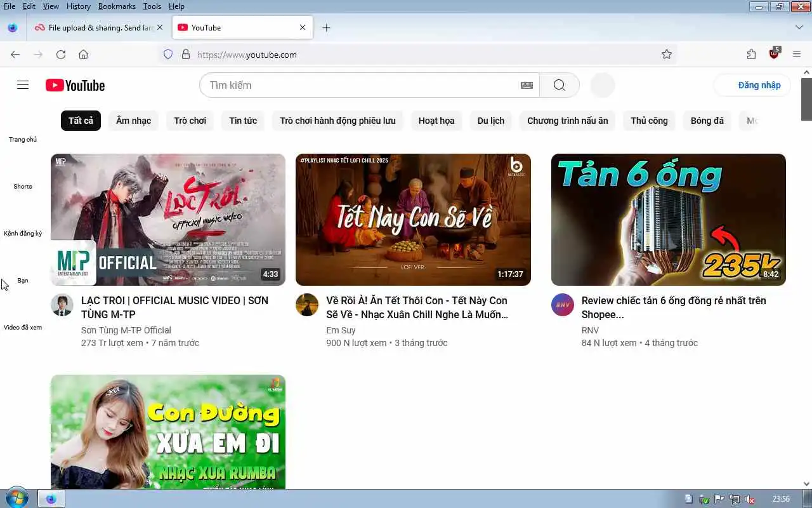Viewport: 812px width, 508px height.
Task: Open the YouTube hamburger guide menu
Action: tap(23, 85)
